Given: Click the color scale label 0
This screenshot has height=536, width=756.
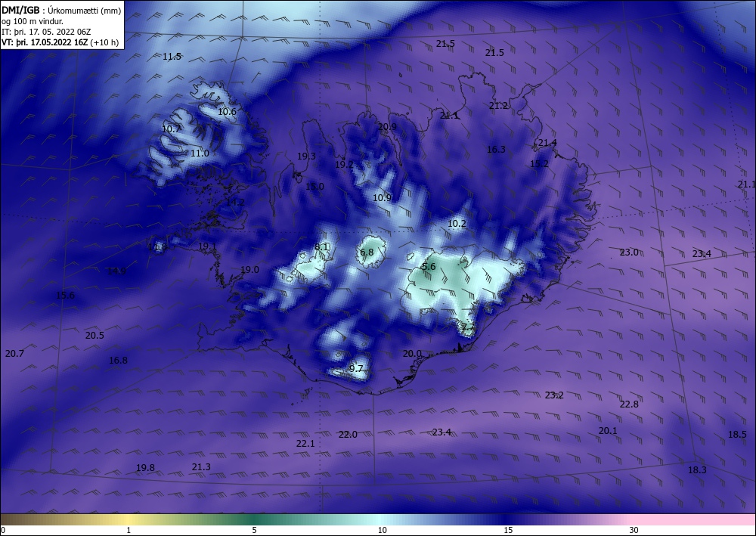Looking at the screenshot, I should pyautogui.click(x=3, y=531).
